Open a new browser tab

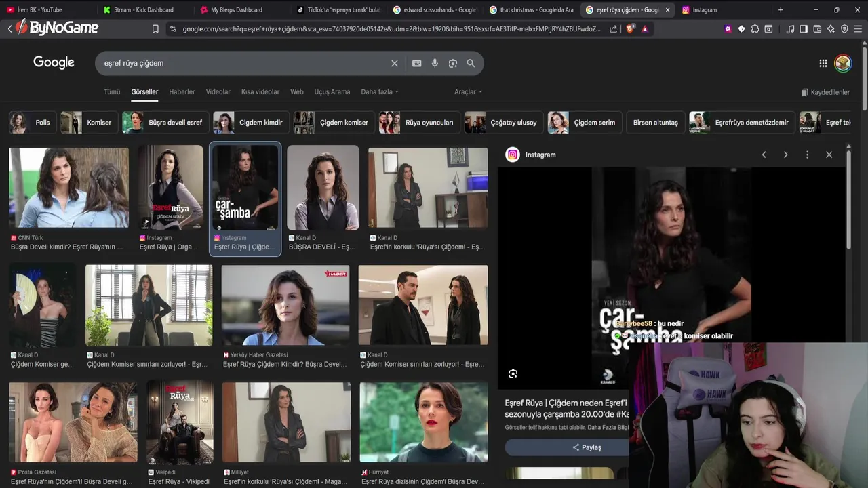click(x=781, y=9)
